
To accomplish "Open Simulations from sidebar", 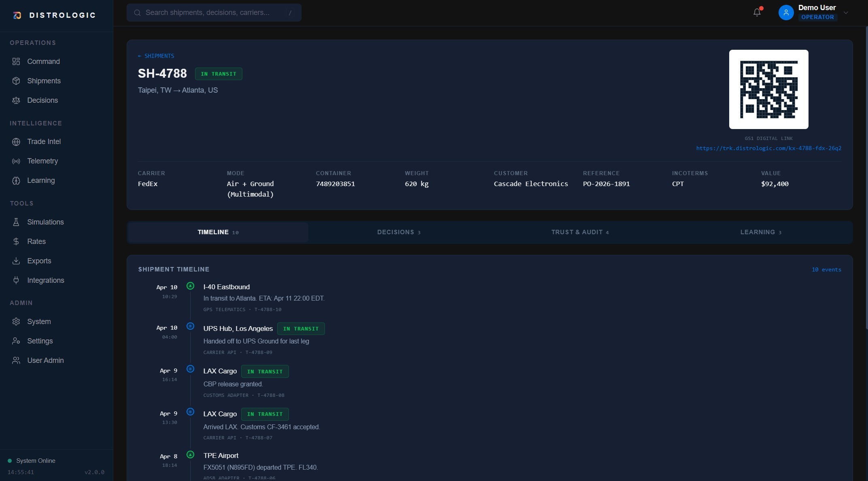I will pos(45,222).
